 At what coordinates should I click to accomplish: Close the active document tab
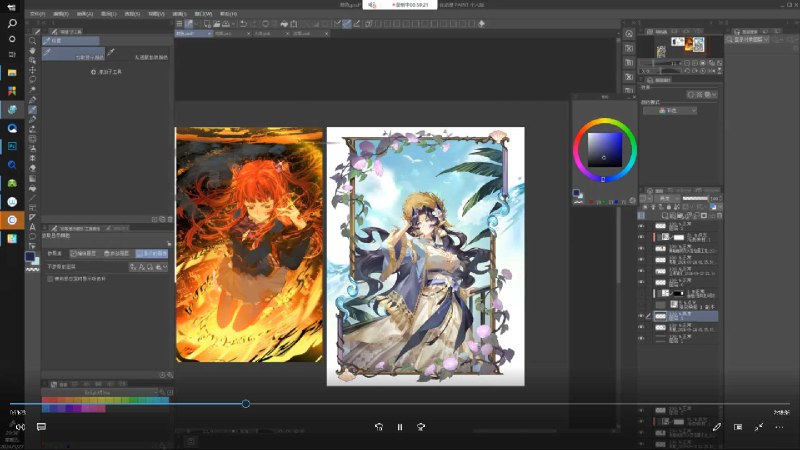209,34
